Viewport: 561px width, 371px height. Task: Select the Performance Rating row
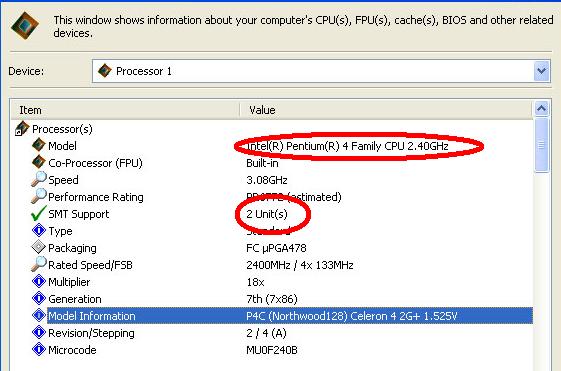(96, 197)
